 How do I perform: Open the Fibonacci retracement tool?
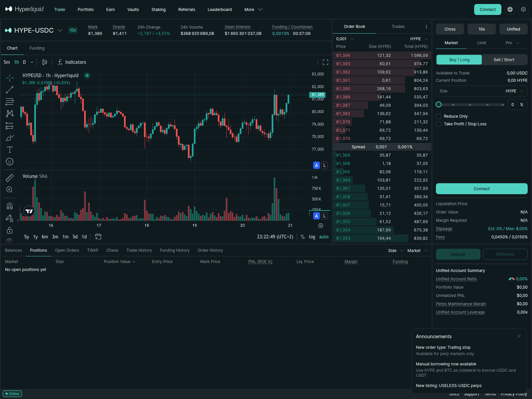[x=10, y=102]
